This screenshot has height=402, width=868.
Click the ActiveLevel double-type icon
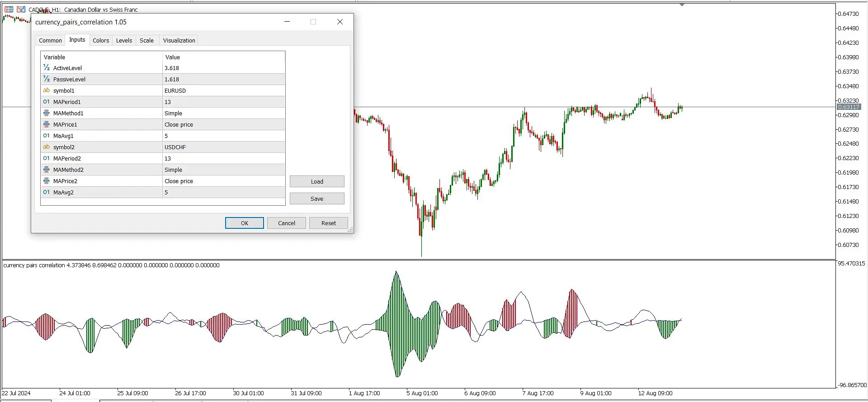(47, 68)
